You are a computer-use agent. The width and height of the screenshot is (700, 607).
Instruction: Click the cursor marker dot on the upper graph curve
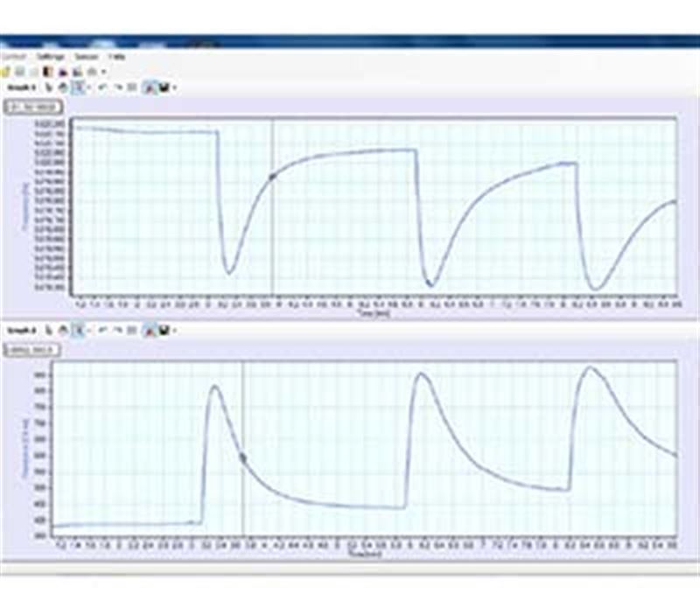pos(272,177)
